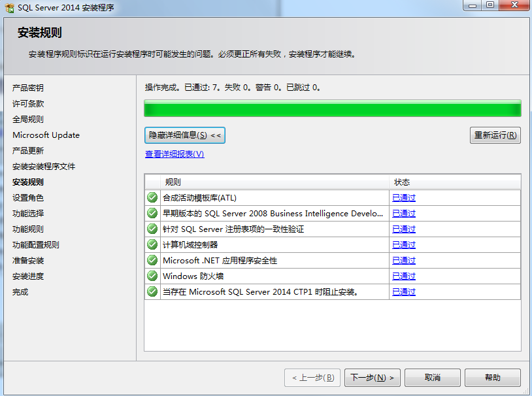Viewport: 532px width, 396px height.
Task: Open help with 帮助 button
Action: click(492, 378)
